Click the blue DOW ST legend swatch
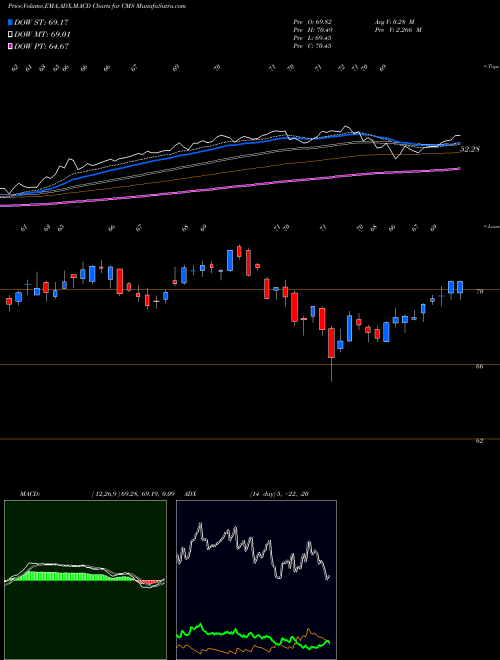 click(11, 22)
